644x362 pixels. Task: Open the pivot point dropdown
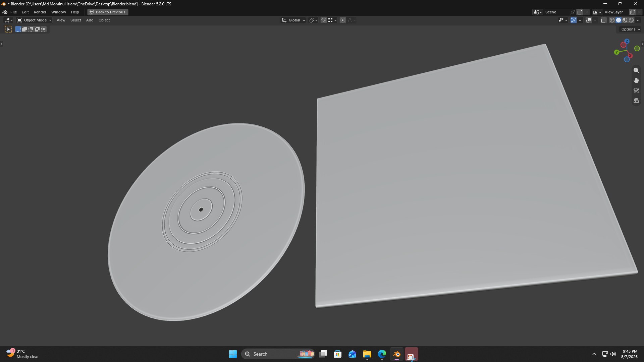point(313,20)
